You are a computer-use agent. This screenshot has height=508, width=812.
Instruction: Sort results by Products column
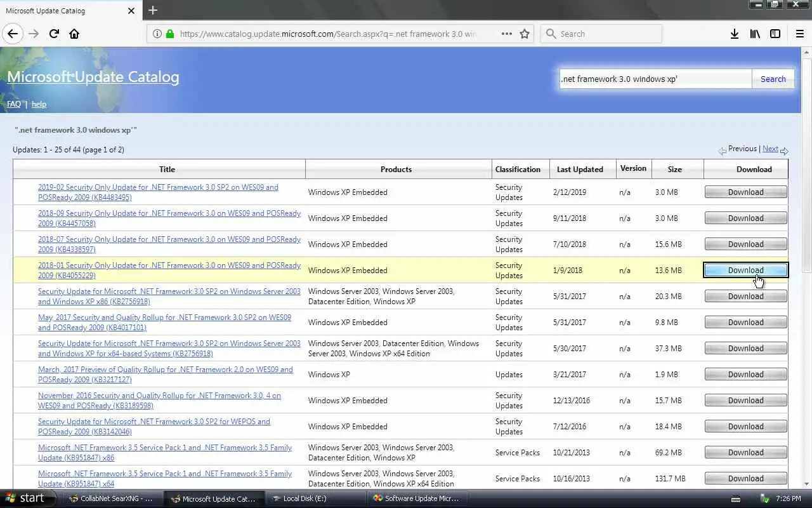click(x=396, y=170)
